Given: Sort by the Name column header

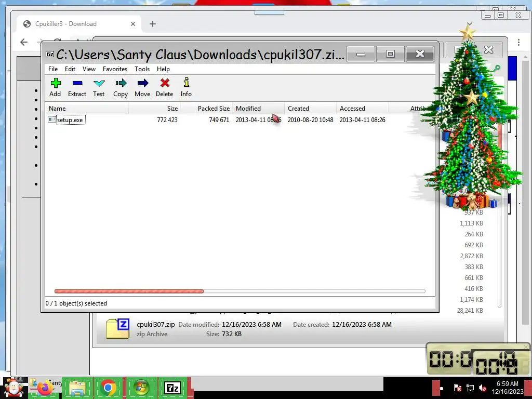Looking at the screenshot, I should tap(87, 109).
